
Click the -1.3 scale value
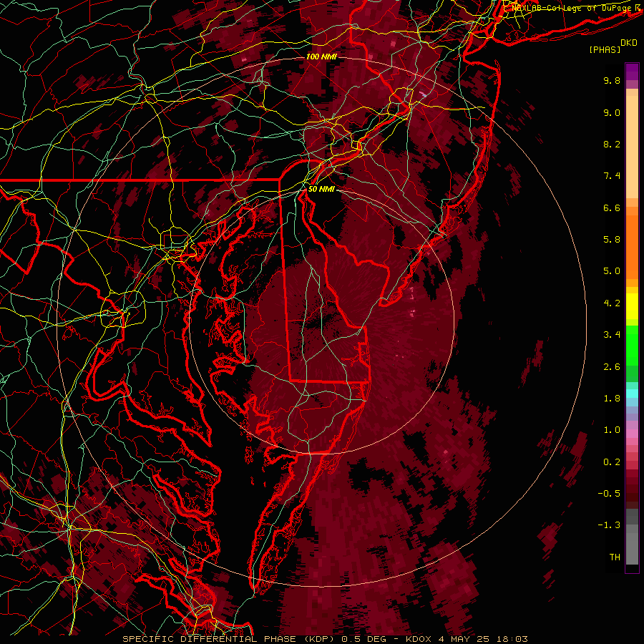[x=609, y=525]
